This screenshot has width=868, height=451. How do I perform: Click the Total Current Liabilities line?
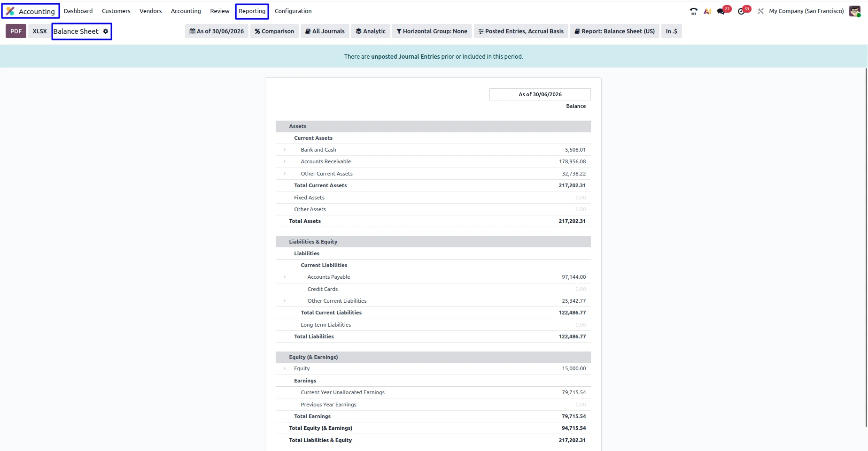point(433,313)
